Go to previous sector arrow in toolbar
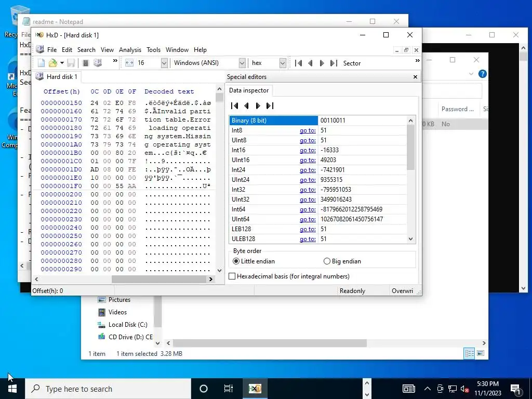The height and width of the screenshot is (399, 532). pyautogui.click(x=310, y=63)
